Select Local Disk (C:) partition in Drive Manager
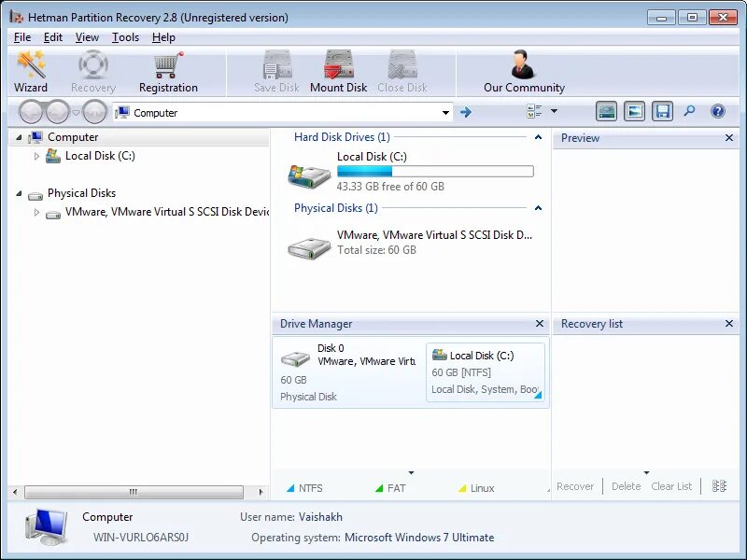747x560 pixels. [x=486, y=371]
